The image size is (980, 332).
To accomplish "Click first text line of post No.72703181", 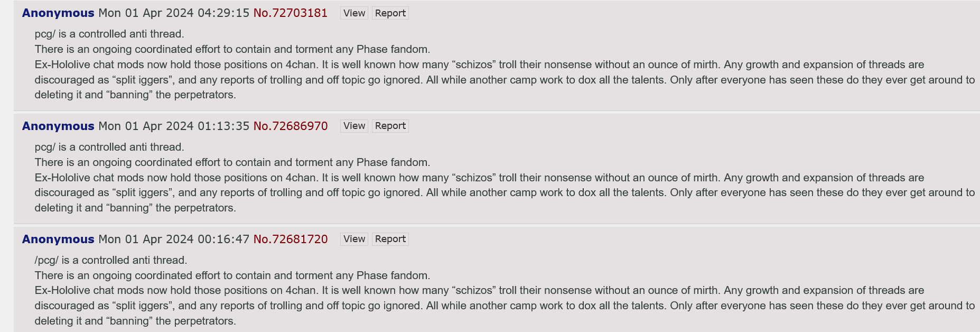I will pos(109,34).
